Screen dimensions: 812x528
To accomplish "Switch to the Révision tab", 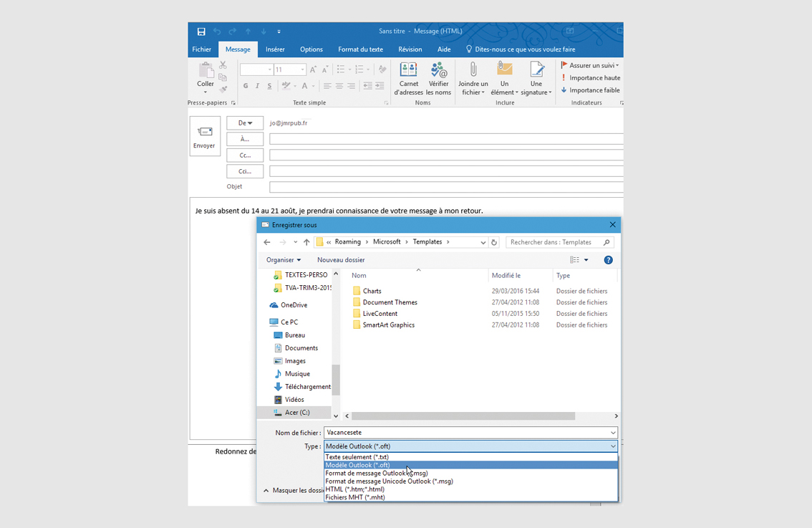I will coord(410,49).
